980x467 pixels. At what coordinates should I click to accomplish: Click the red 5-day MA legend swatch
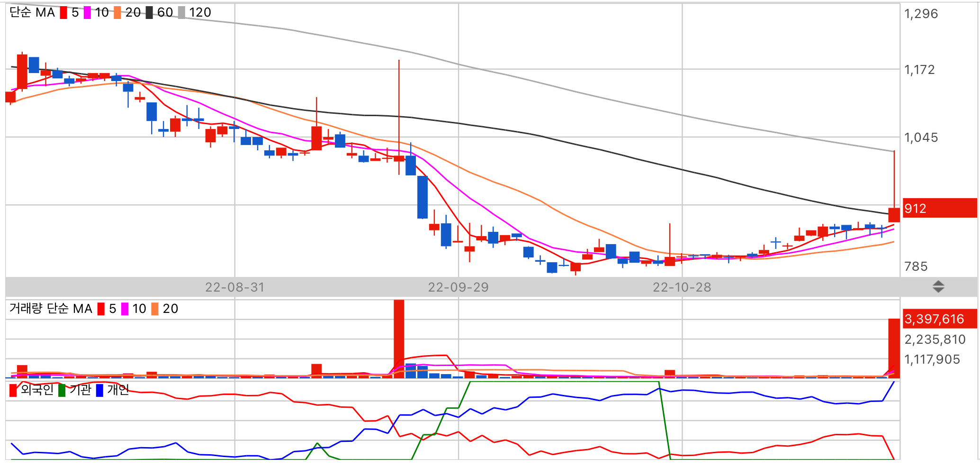pyautogui.click(x=63, y=13)
